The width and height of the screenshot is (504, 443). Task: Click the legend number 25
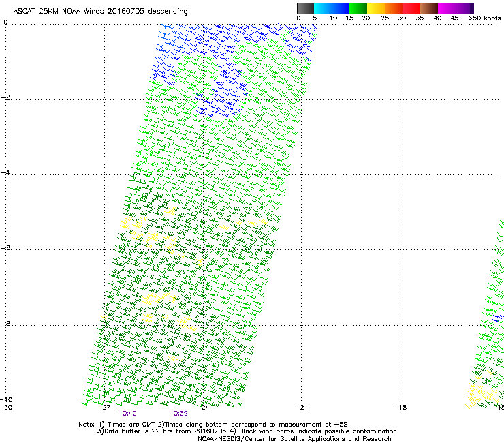(384, 18)
